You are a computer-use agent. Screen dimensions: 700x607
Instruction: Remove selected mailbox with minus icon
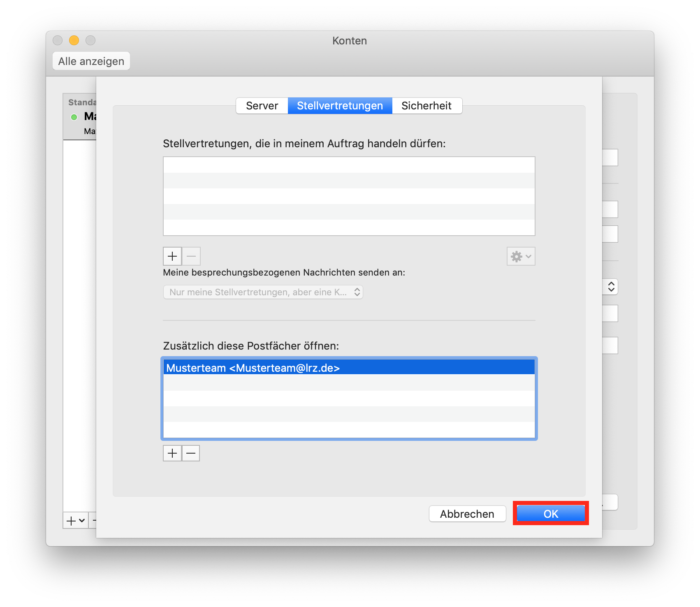(x=191, y=453)
